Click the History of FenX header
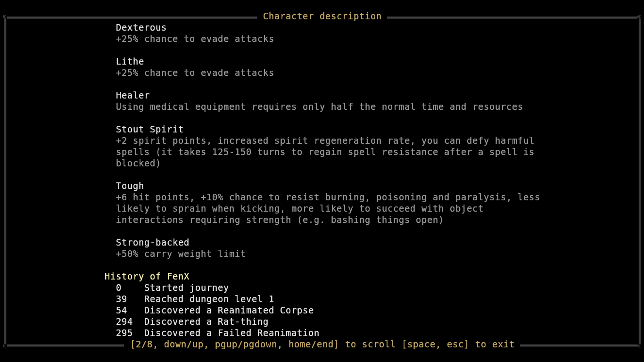The width and height of the screenshot is (644, 362). (x=147, y=277)
